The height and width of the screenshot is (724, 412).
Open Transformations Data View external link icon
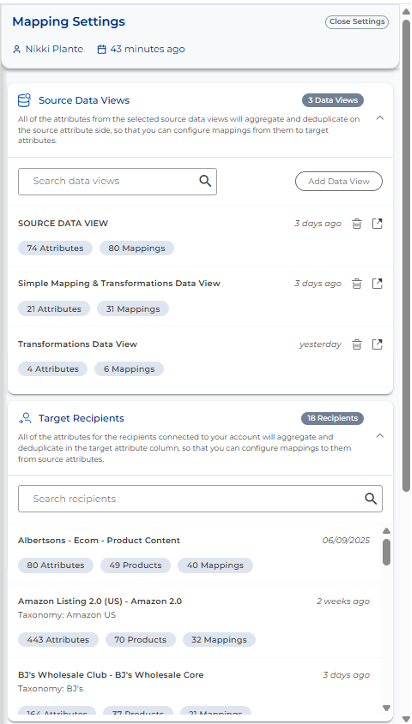(x=377, y=344)
